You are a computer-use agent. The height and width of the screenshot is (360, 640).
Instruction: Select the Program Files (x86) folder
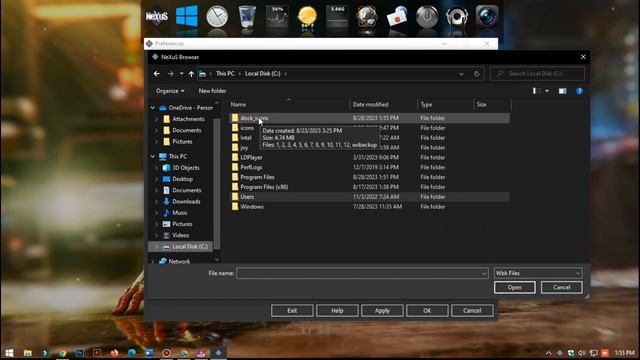click(369, 187)
